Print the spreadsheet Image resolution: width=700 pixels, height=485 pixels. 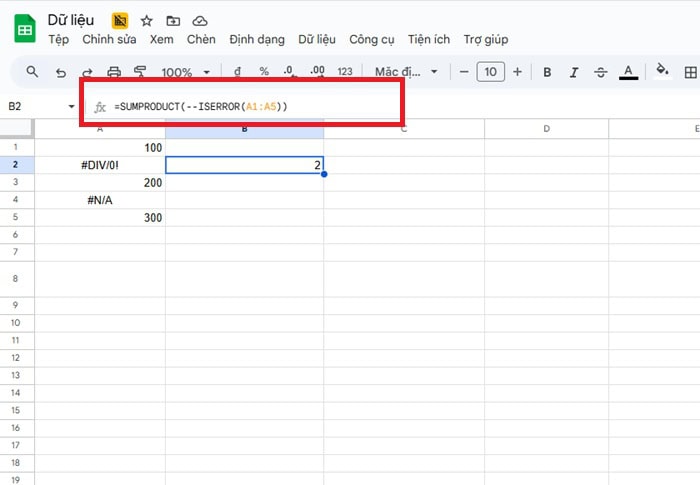[x=114, y=72]
